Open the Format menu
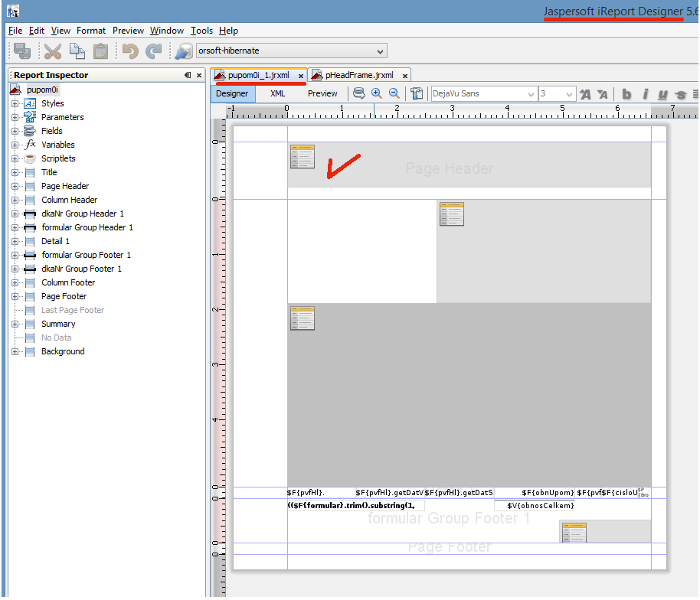The height and width of the screenshot is (600, 700). (91, 31)
